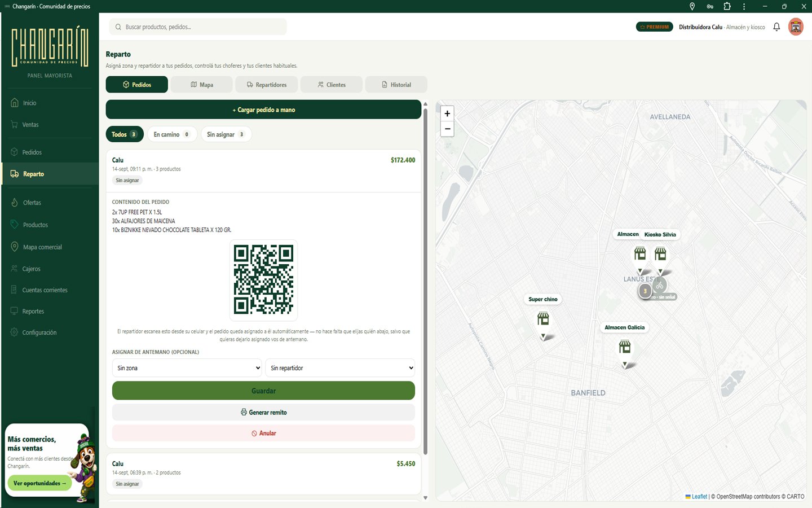Click the order QR code
The image size is (812, 508).
pos(263,279)
